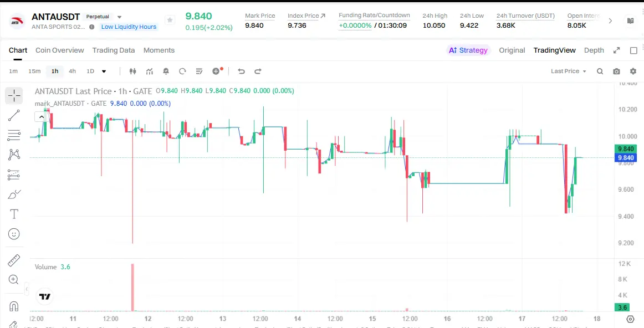Screen dimensions: 644x328
Task: Redo the last chart action
Action: tap(258, 71)
